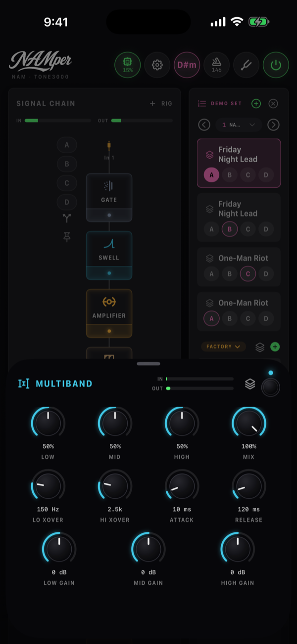Click the MID band knob
Viewport: 297px width, 644px height.
pyautogui.click(x=115, y=424)
